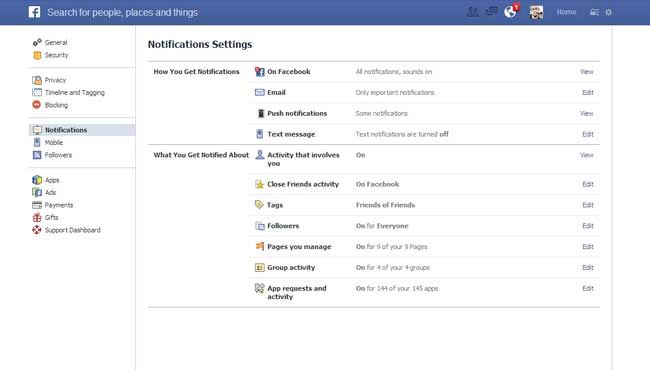Edit Close Friends activity notifications
Image resolution: width=650 pixels, height=370 pixels.
click(588, 184)
